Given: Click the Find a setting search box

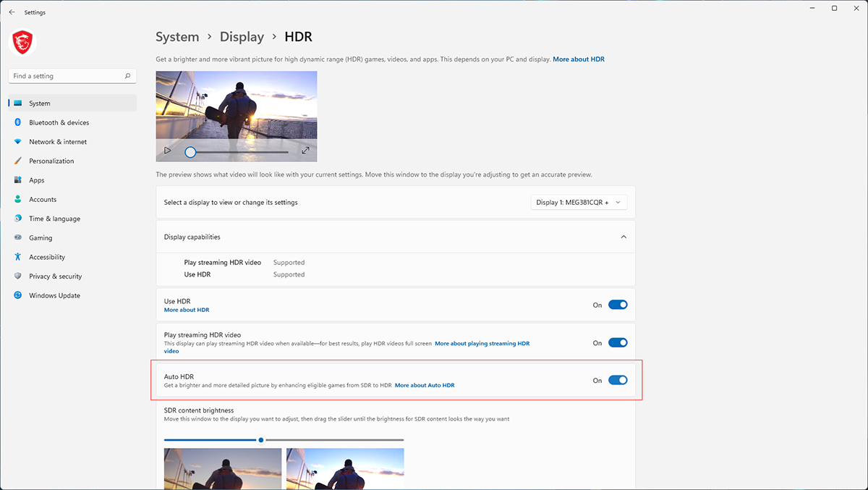Looking at the screenshot, I should [x=67, y=76].
